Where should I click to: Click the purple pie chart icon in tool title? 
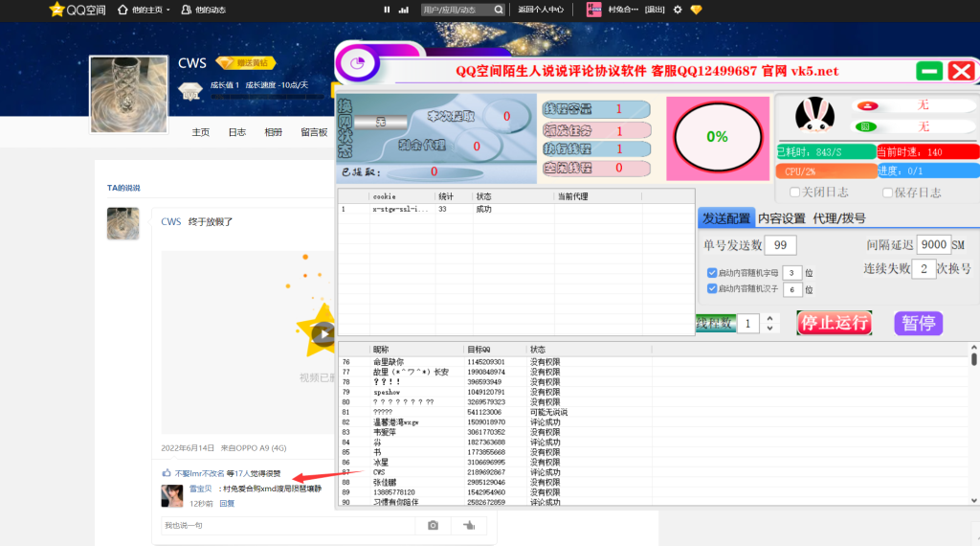coord(360,64)
